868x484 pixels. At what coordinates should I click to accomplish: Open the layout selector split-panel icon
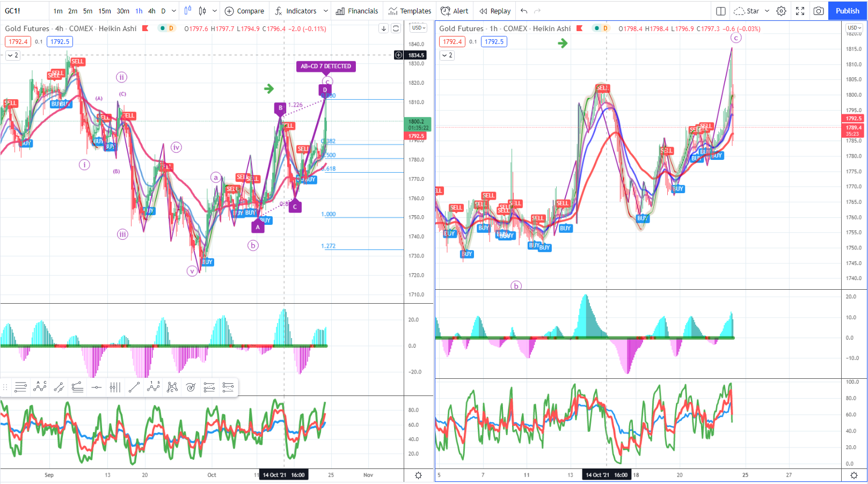(721, 11)
